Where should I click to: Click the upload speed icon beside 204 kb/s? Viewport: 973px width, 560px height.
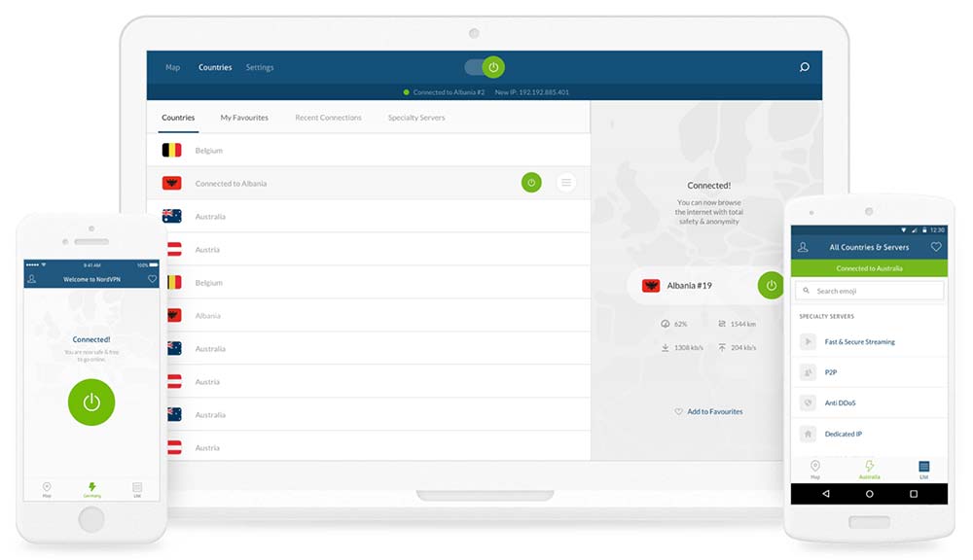[722, 348]
